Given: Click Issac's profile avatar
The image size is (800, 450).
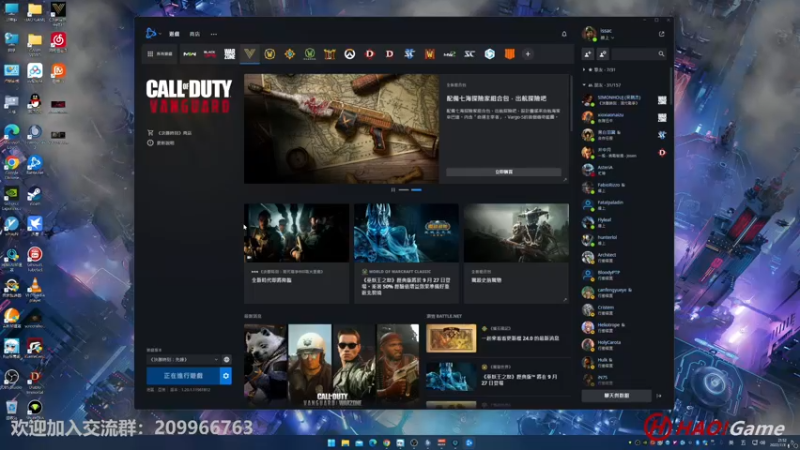Looking at the screenshot, I should (x=589, y=34).
